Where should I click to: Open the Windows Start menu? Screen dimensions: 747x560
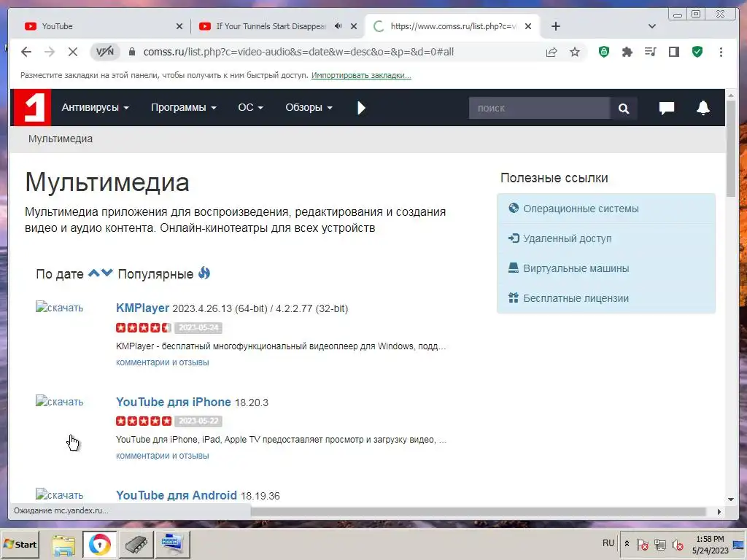[x=20, y=544]
